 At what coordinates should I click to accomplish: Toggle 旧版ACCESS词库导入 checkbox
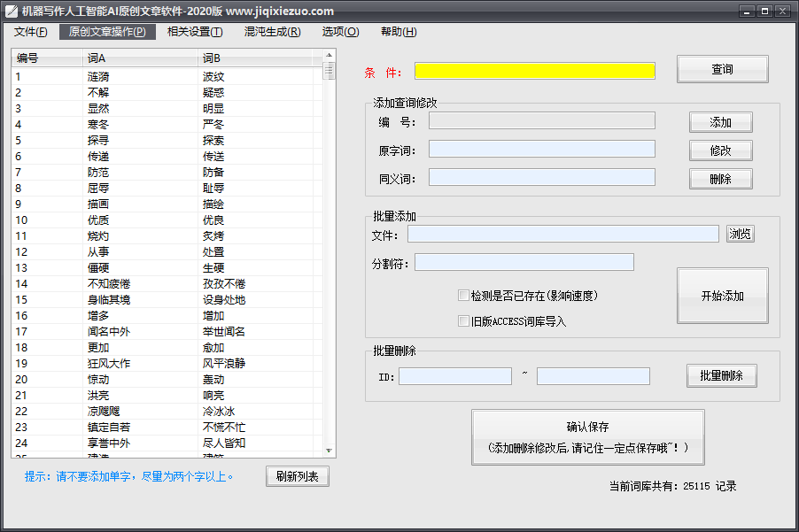(463, 321)
